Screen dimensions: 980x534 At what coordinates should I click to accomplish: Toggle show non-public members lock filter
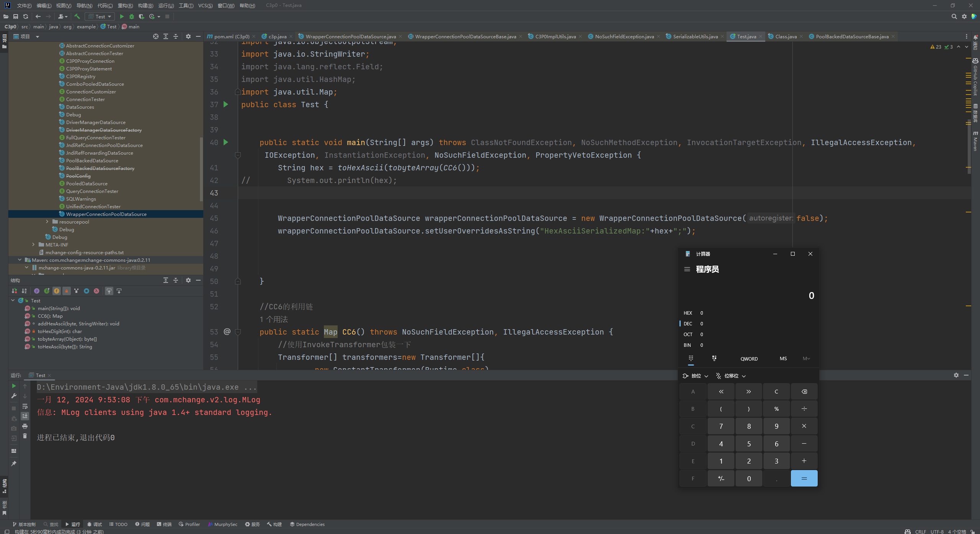coord(67,291)
